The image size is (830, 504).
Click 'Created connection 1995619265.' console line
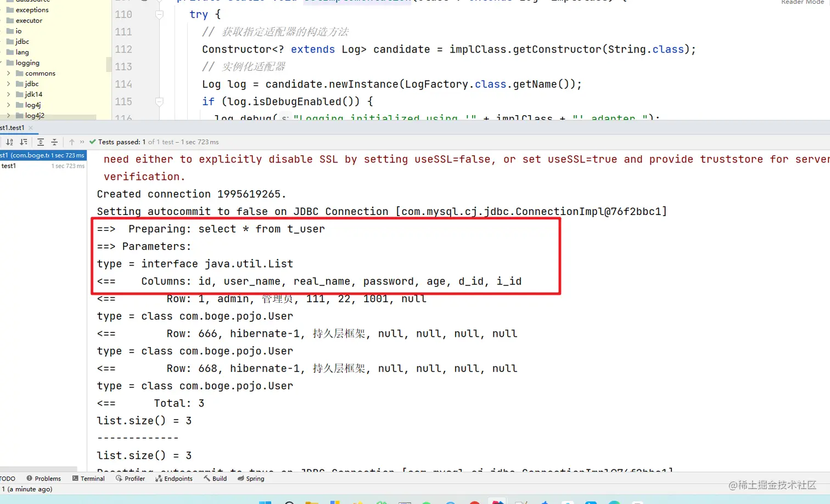click(192, 194)
